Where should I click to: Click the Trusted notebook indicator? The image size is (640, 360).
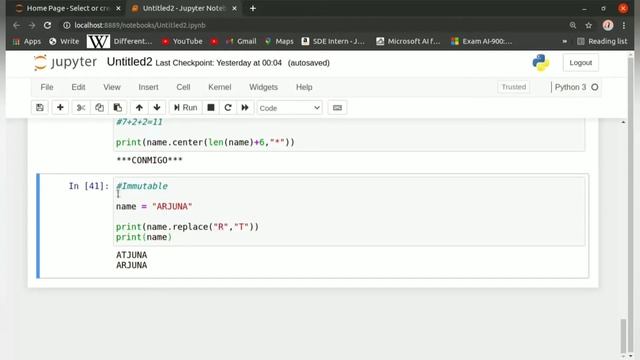tap(513, 87)
